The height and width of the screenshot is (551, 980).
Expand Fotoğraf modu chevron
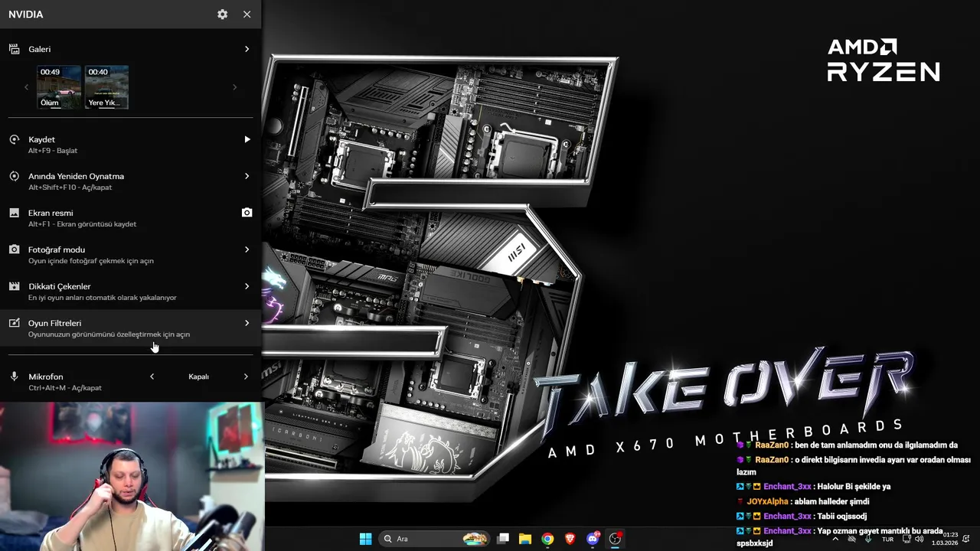pyautogui.click(x=247, y=249)
